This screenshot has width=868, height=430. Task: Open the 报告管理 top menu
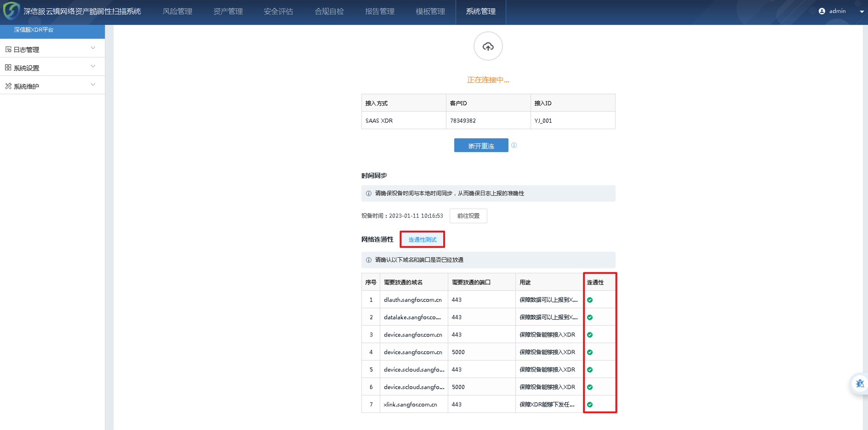coord(380,11)
